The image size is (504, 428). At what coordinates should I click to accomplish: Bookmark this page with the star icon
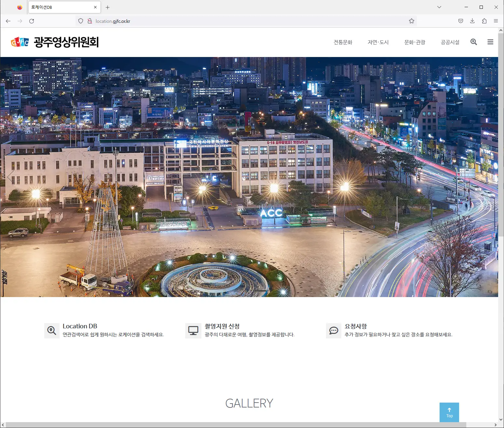point(411,21)
